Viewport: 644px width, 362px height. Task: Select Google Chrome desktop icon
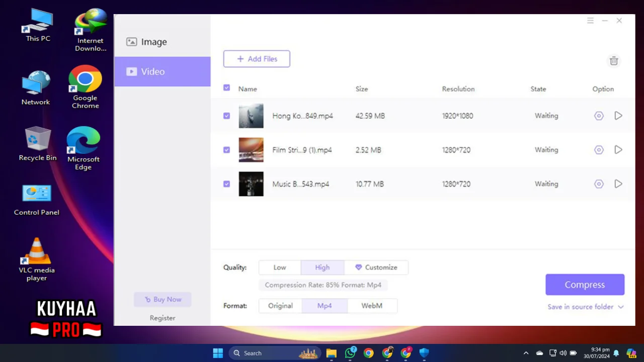(85, 87)
